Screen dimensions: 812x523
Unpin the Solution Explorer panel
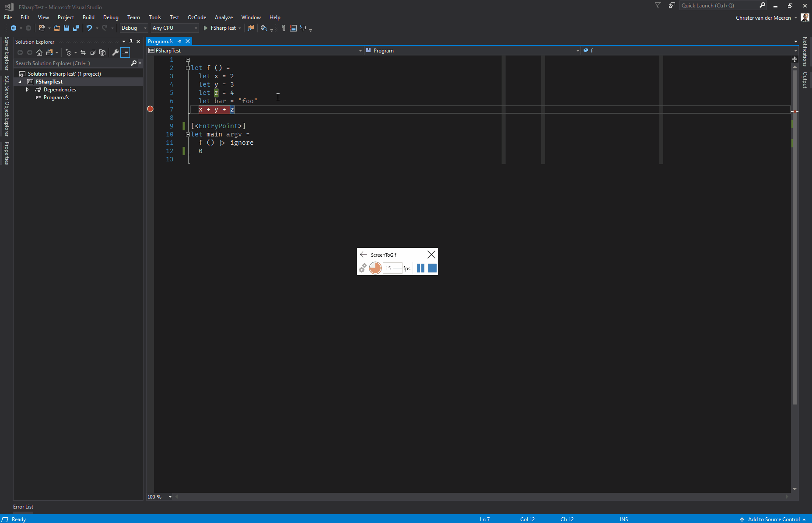click(x=131, y=42)
